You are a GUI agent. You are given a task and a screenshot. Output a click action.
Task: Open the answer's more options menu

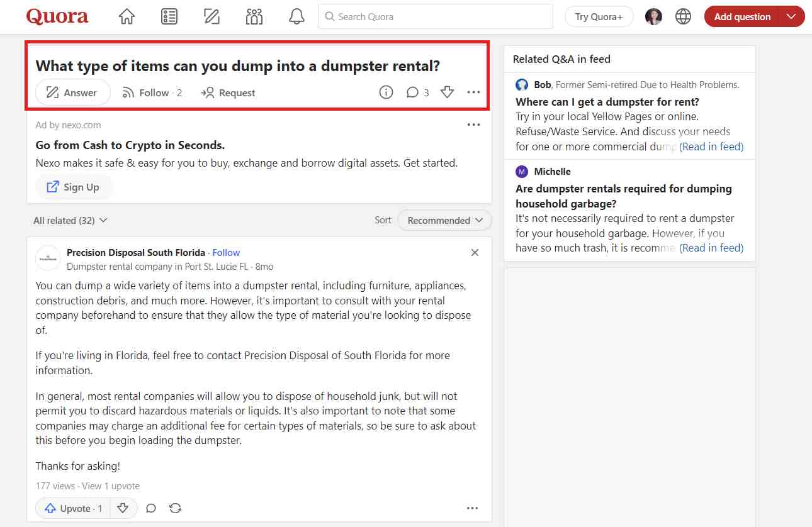tap(472, 508)
